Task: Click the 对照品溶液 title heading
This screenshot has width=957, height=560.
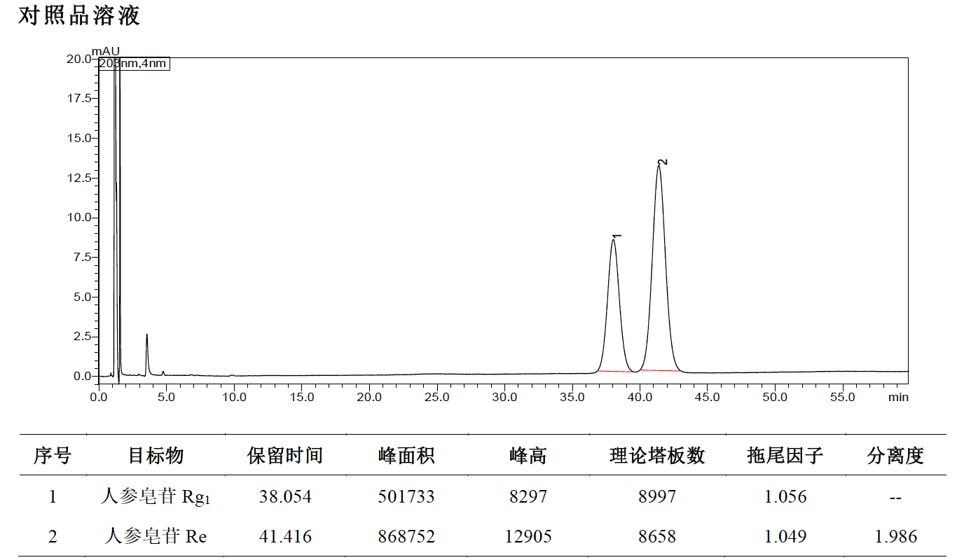Action: 79,16
